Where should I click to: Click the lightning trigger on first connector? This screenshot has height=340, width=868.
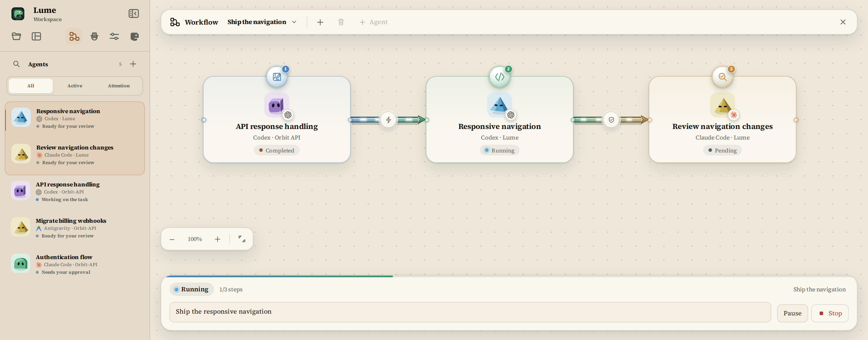[389, 120]
